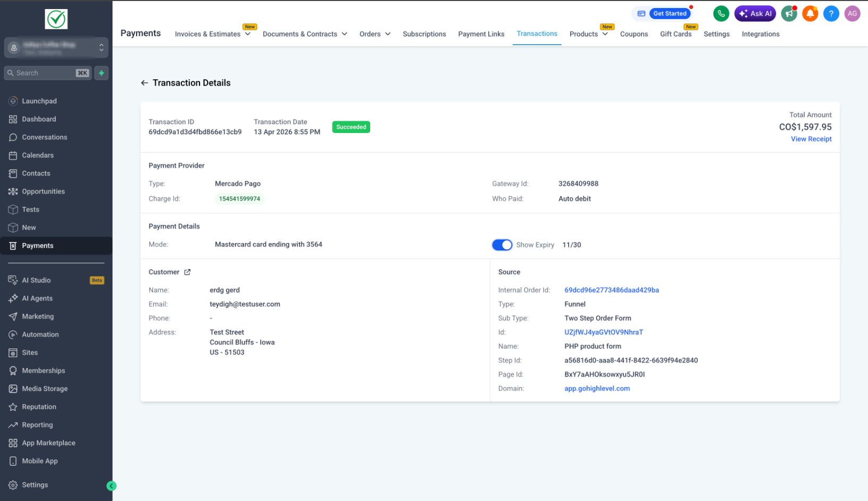Click the megaphone announcements icon
Viewport: 868px width, 501px height.
(x=789, y=14)
